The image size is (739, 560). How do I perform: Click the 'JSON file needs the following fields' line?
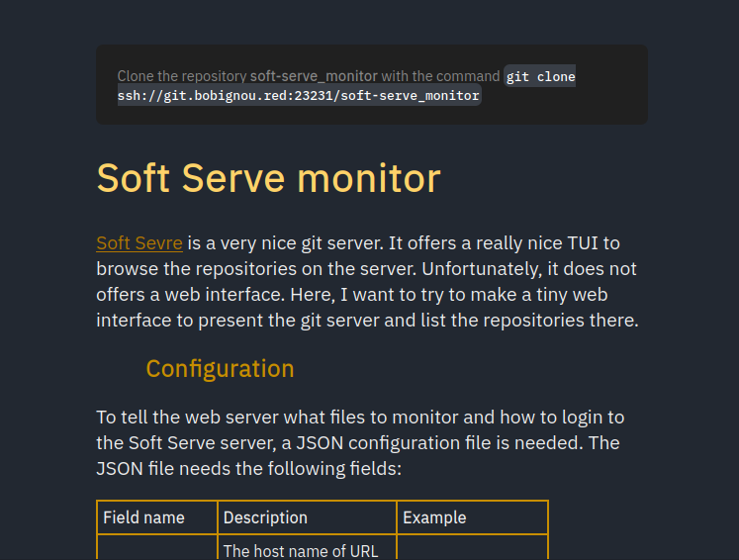pyautogui.click(x=249, y=469)
